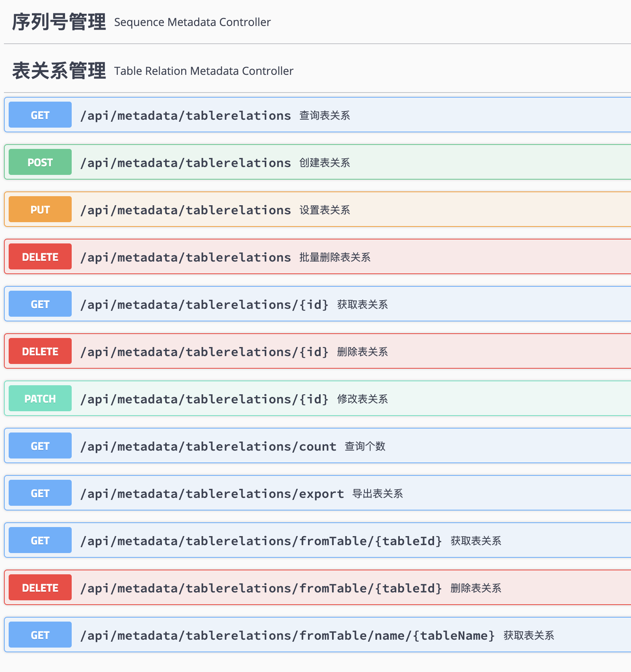Click the PUT badge for 设置表关系
This screenshot has width=631, height=672.
coord(39,209)
